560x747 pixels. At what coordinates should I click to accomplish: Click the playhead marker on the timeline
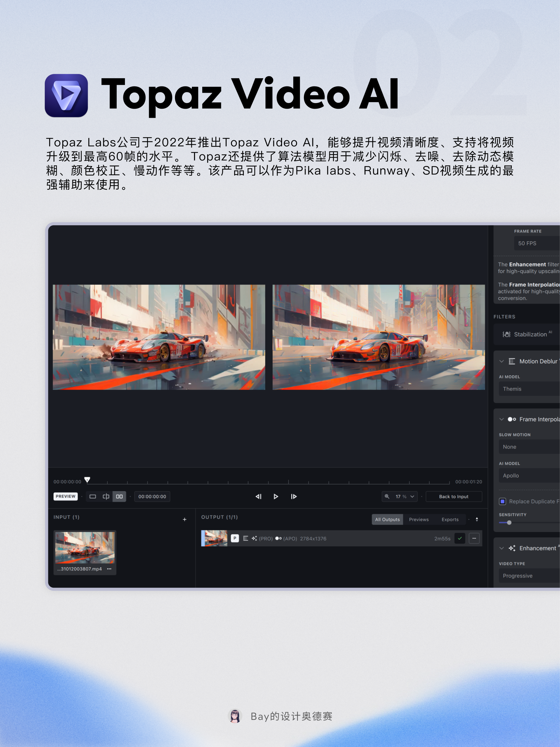point(87,480)
